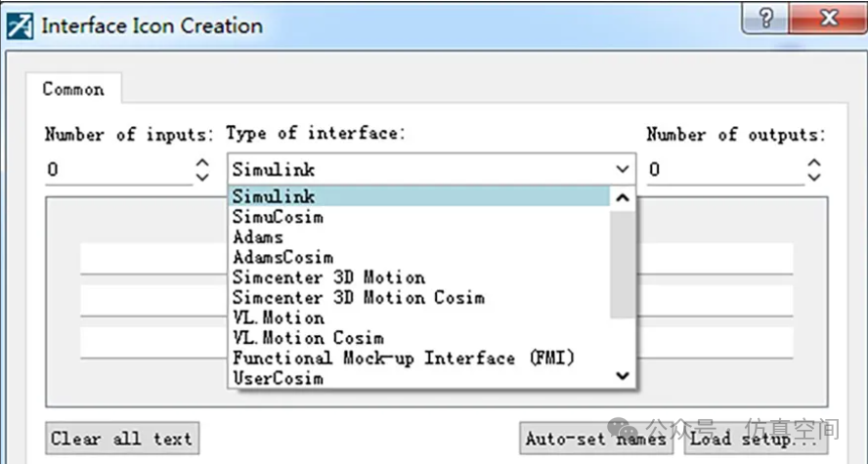Click the Auto-set names button

(x=595, y=439)
